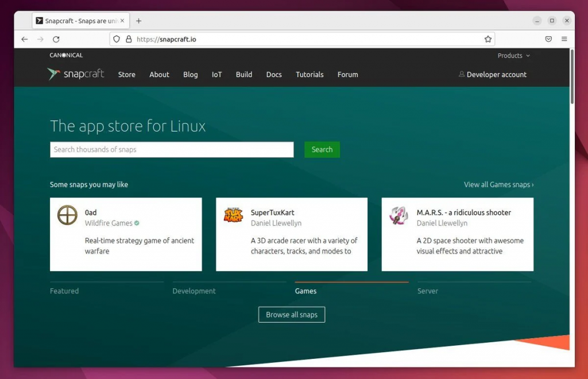Click the Canonical logo
This screenshot has width=588, height=379.
66,55
